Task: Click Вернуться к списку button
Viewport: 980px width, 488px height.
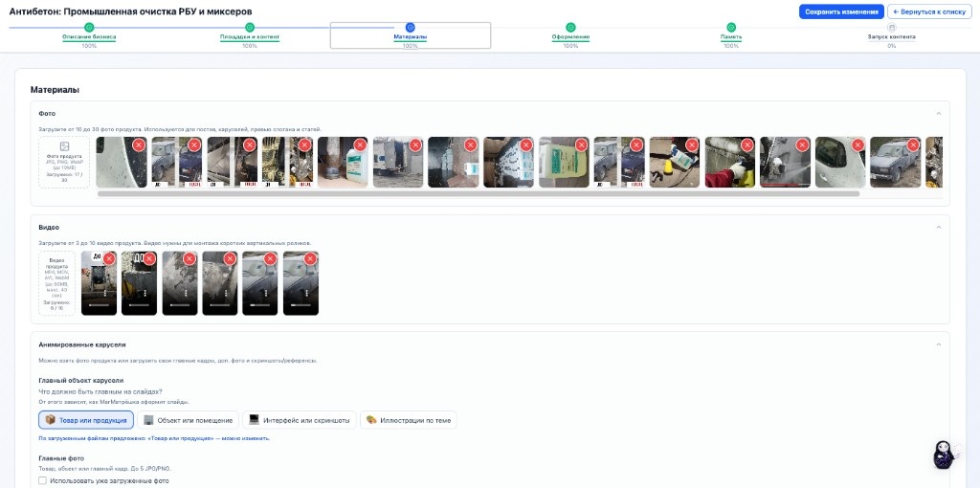Action: (x=930, y=11)
